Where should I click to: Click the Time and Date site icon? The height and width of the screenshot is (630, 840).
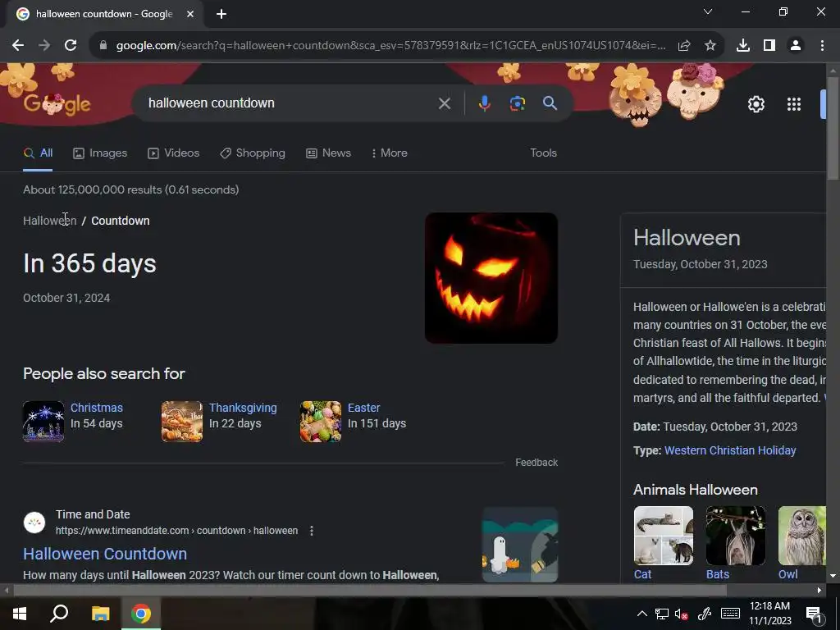click(34, 523)
